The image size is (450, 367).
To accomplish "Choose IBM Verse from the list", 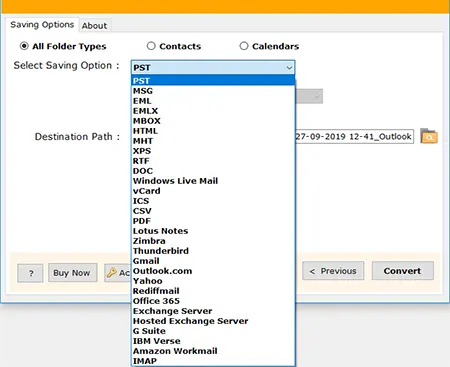I will pos(213,341).
